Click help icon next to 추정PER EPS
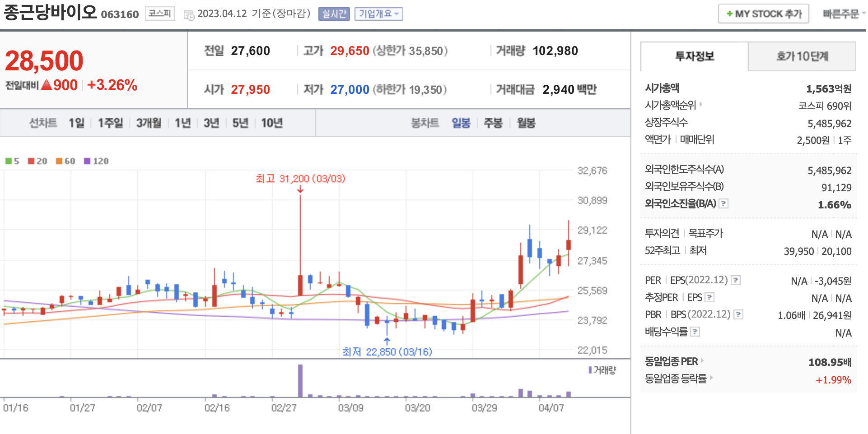868x434 pixels. click(709, 297)
